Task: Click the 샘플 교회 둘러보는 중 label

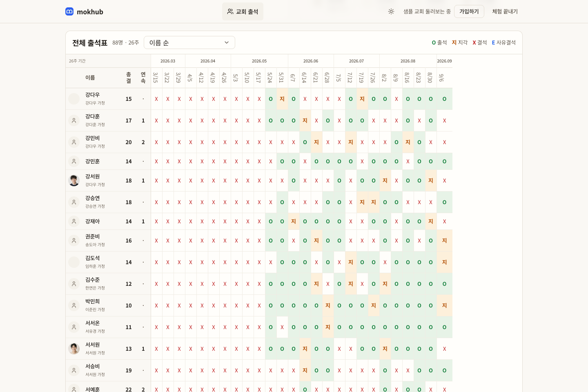Action: tap(427, 11)
